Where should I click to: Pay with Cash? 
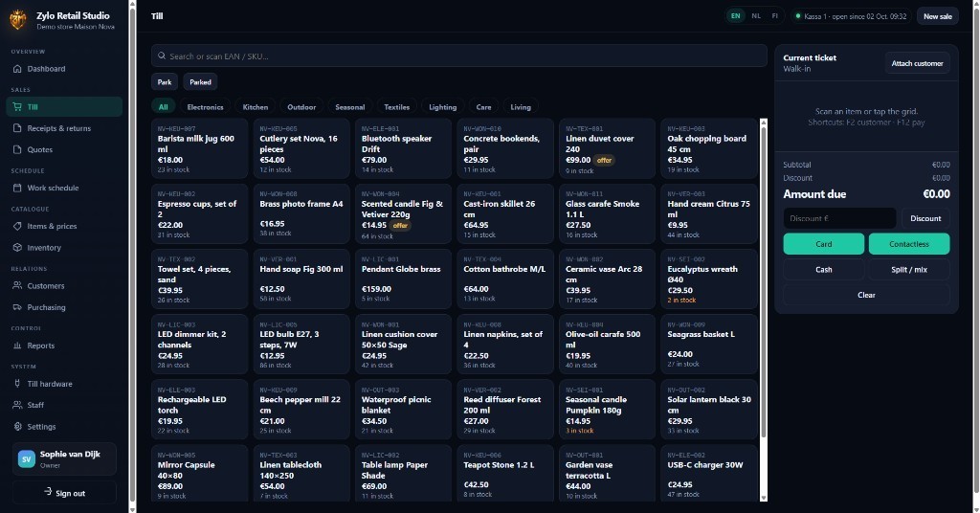click(824, 269)
